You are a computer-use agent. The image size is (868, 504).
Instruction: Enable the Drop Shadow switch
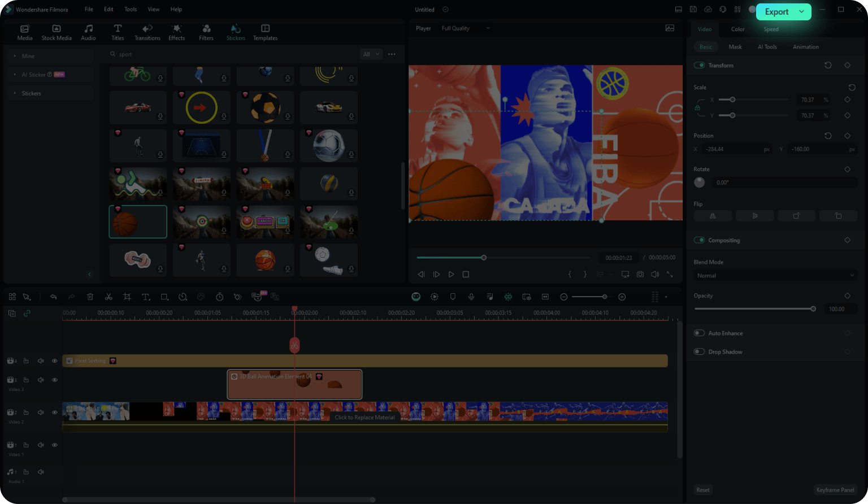click(x=700, y=351)
